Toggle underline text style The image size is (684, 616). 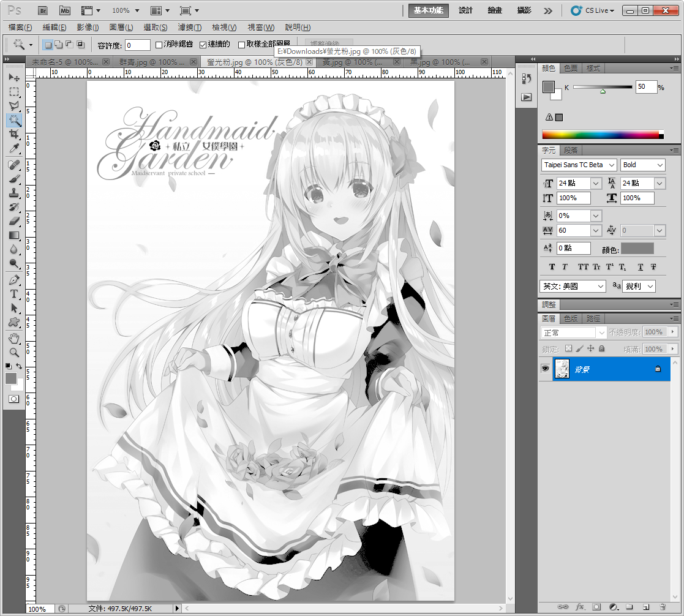coord(641,267)
